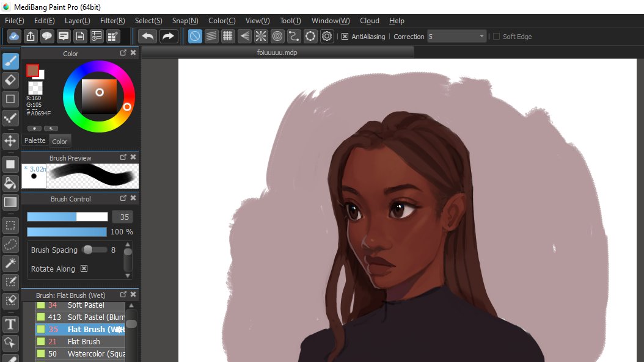Toggle color square of Soft Pastel 34
The width and height of the screenshot is (644, 362).
click(x=41, y=305)
